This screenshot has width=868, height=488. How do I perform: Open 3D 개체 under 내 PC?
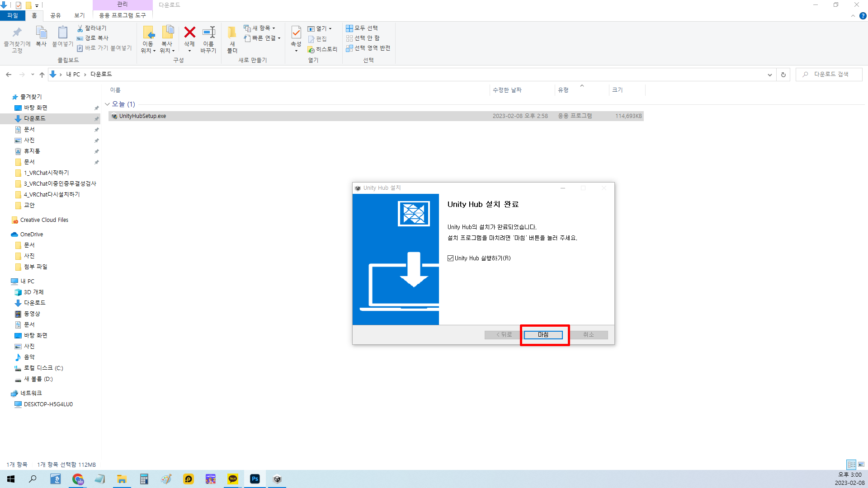click(33, 292)
